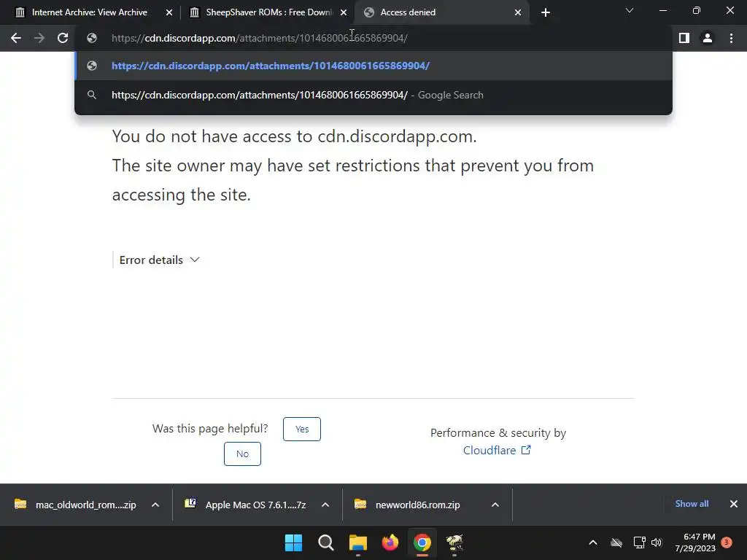This screenshot has height=560, width=747.
Task: Go back to the previous page
Action: (x=16, y=38)
